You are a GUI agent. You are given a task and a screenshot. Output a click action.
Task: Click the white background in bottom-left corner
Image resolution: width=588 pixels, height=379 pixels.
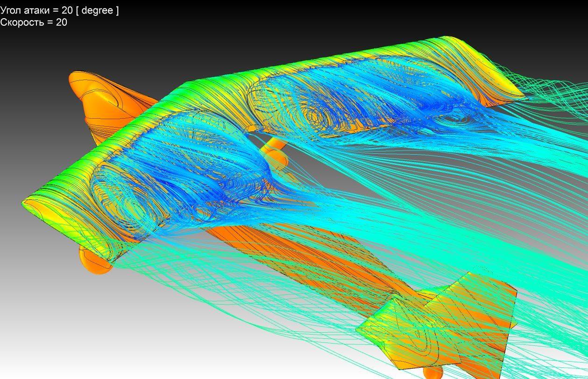(37, 355)
